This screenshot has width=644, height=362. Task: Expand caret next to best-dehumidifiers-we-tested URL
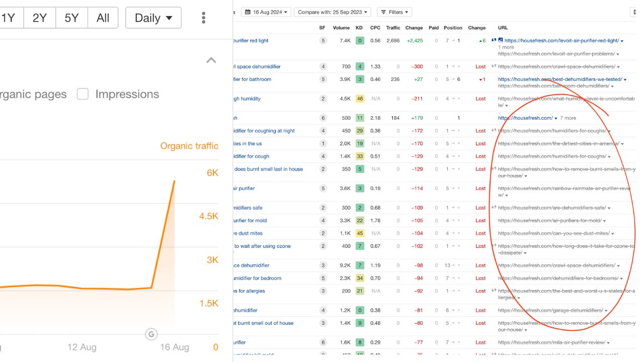625,79
